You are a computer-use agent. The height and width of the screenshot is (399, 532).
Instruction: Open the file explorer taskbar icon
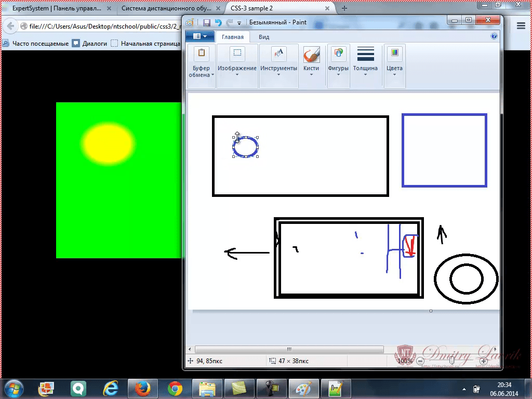[x=207, y=389]
